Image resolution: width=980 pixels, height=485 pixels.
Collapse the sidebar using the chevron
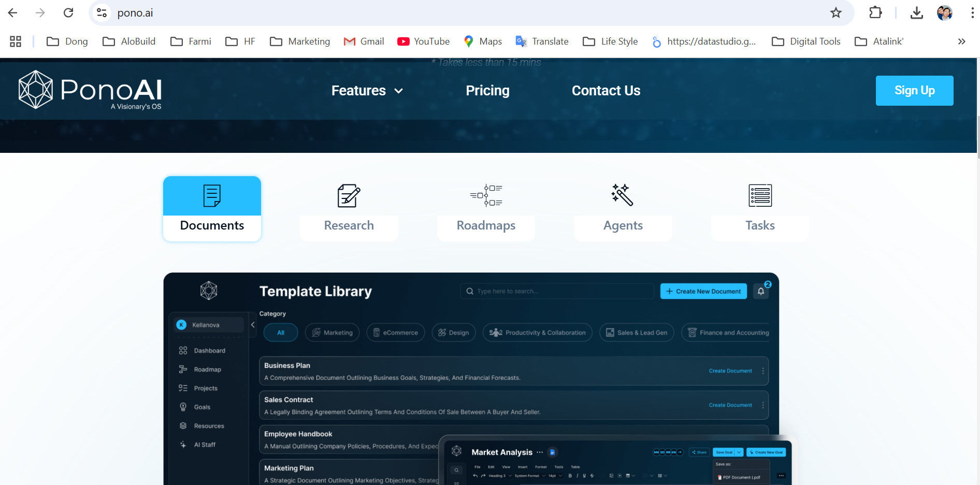253,325
